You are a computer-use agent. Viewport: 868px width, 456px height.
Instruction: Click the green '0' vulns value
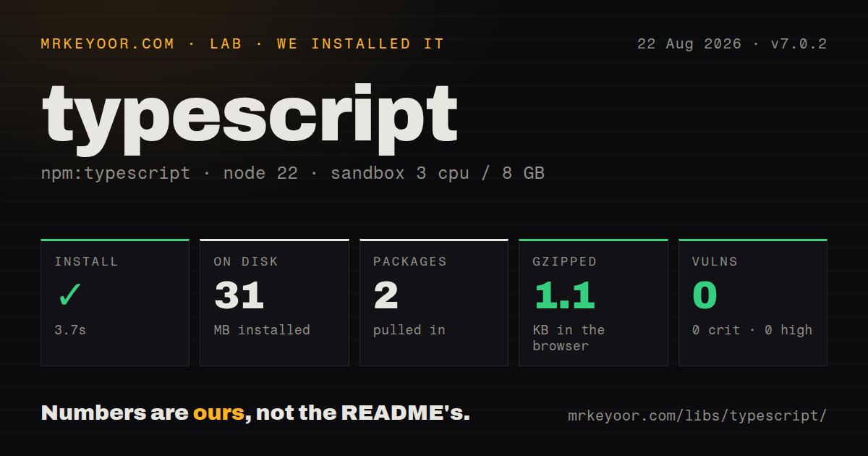705,295
